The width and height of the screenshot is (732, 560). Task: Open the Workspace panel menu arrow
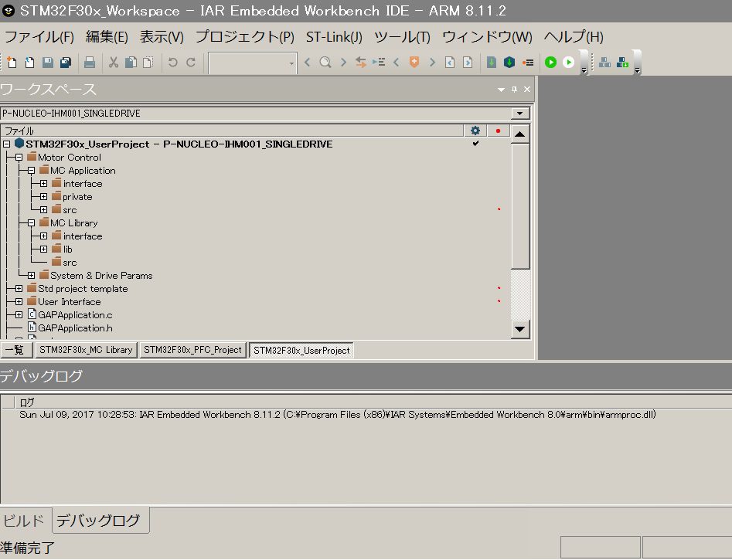pos(501,89)
